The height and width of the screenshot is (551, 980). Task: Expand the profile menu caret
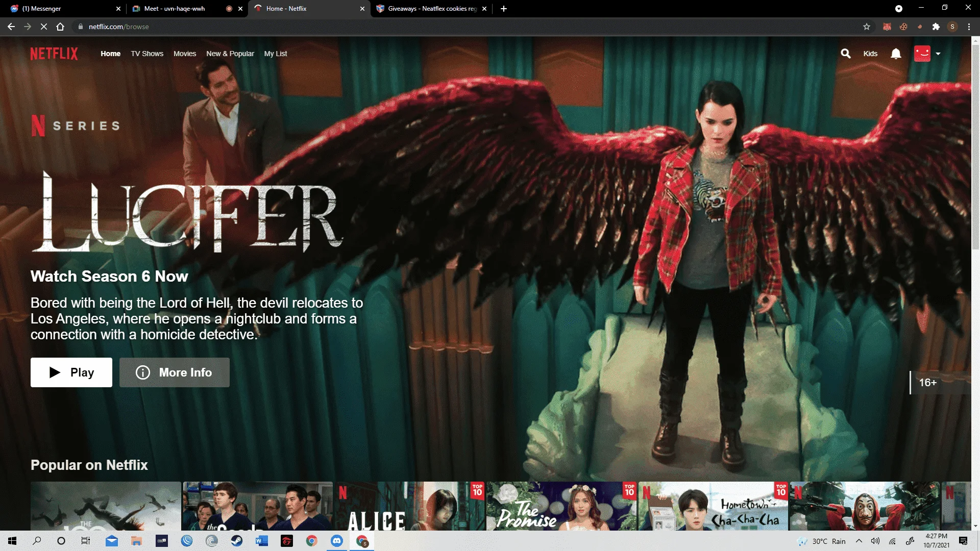pos(938,54)
